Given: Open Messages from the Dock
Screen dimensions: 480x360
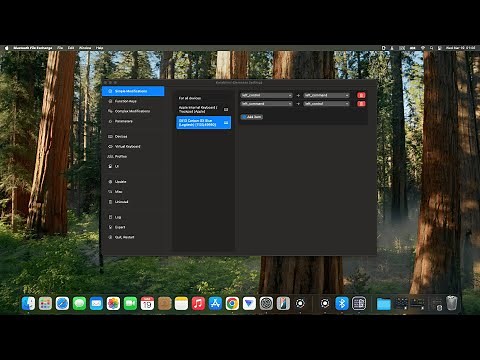Looking at the screenshot, I should 79,304.
